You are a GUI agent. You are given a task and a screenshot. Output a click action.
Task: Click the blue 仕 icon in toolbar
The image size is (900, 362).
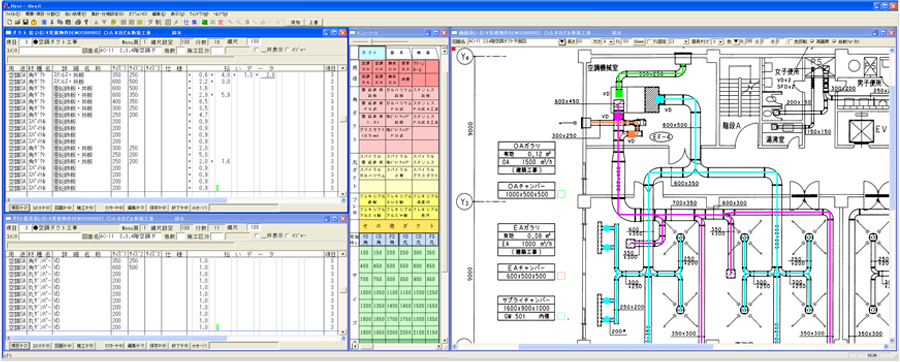coord(186,22)
